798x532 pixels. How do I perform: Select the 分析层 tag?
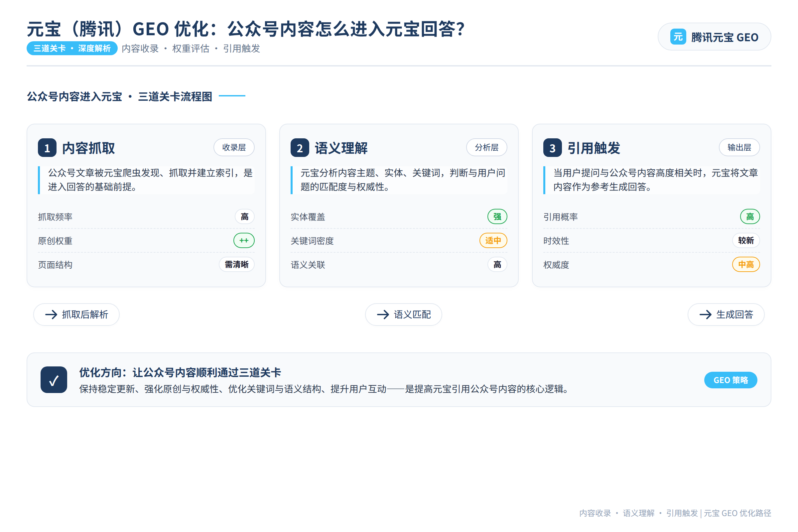click(486, 147)
